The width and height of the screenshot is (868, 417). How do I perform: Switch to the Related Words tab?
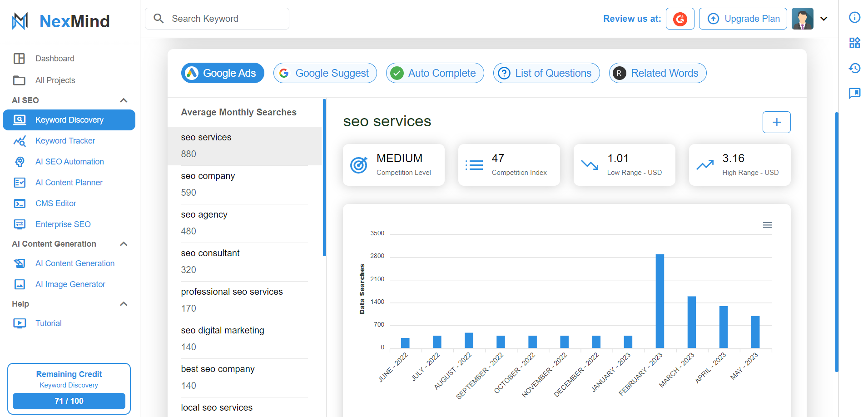coord(658,73)
